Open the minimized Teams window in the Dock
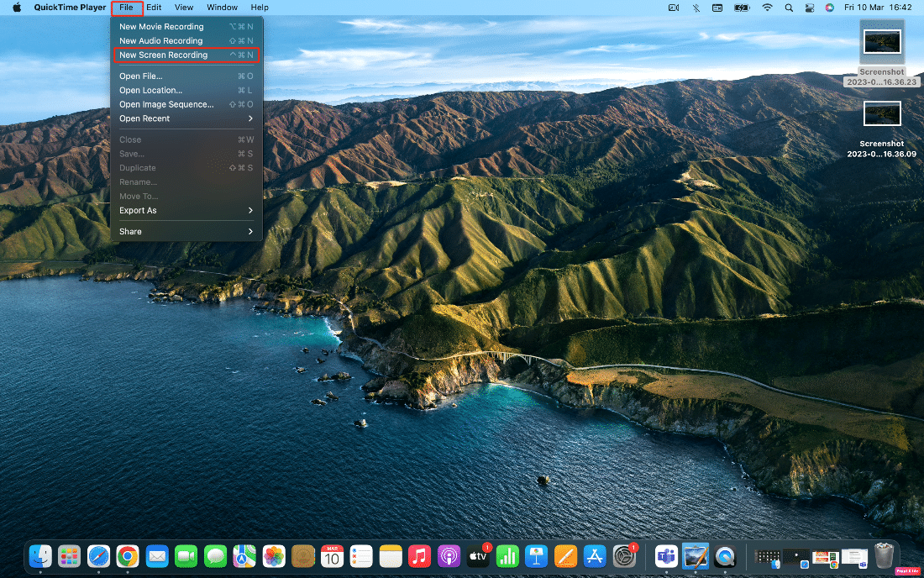Viewport: 924px width, 578px height. pyautogui.click(x=854, y=558)
